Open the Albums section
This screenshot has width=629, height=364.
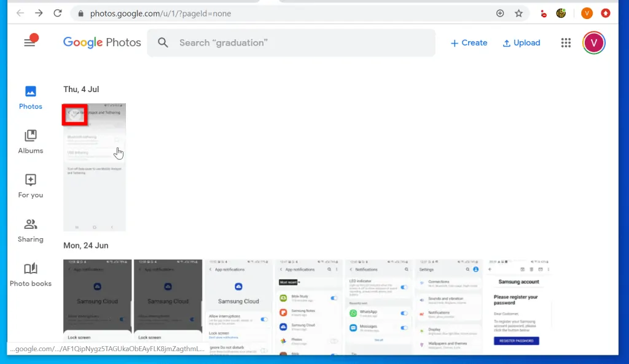(29, 140)
